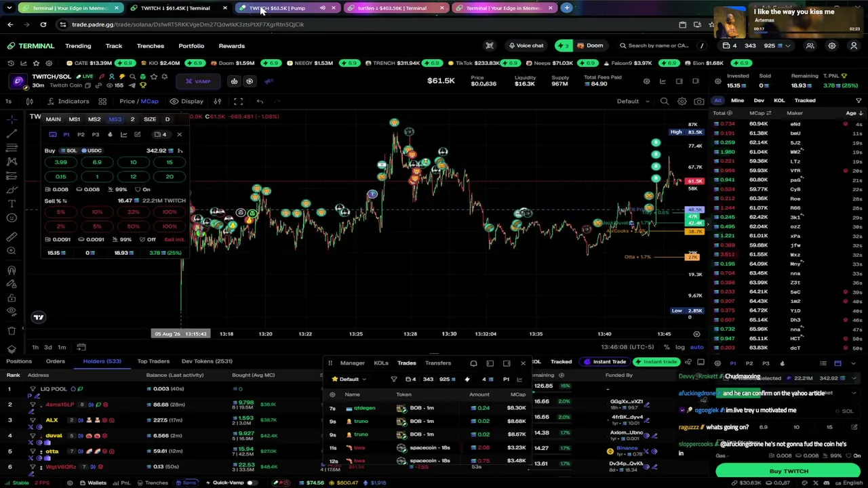This screenshot has width=868, height=488.
Task: Open the Transfers tab in floating panel
Action: [438, 363]
